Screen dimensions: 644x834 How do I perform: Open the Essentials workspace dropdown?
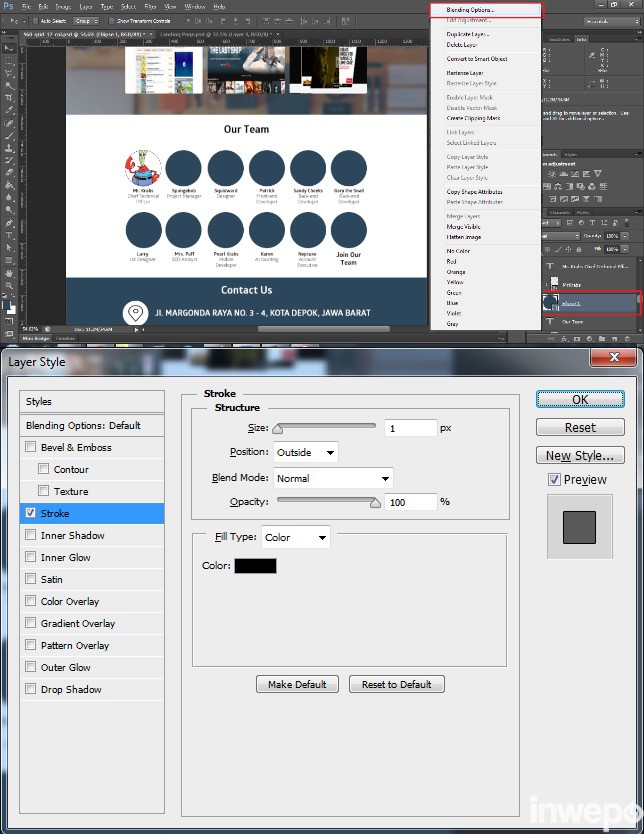612,21
